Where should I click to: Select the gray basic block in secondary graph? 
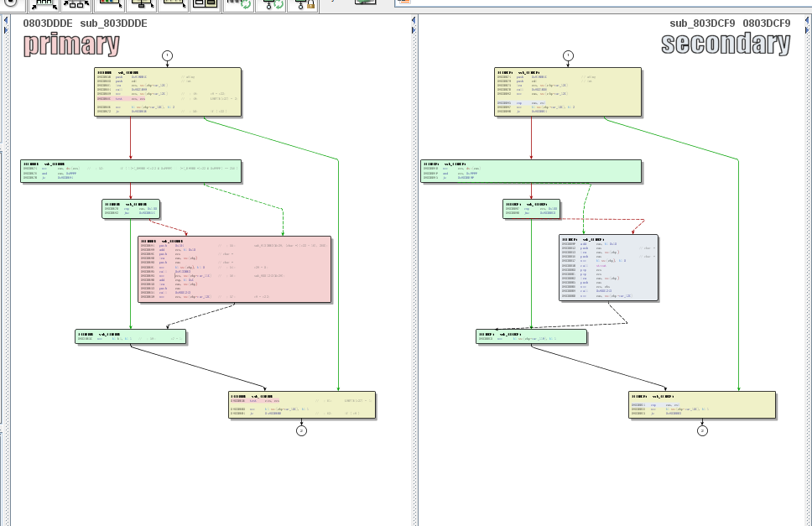coord(608,266)
